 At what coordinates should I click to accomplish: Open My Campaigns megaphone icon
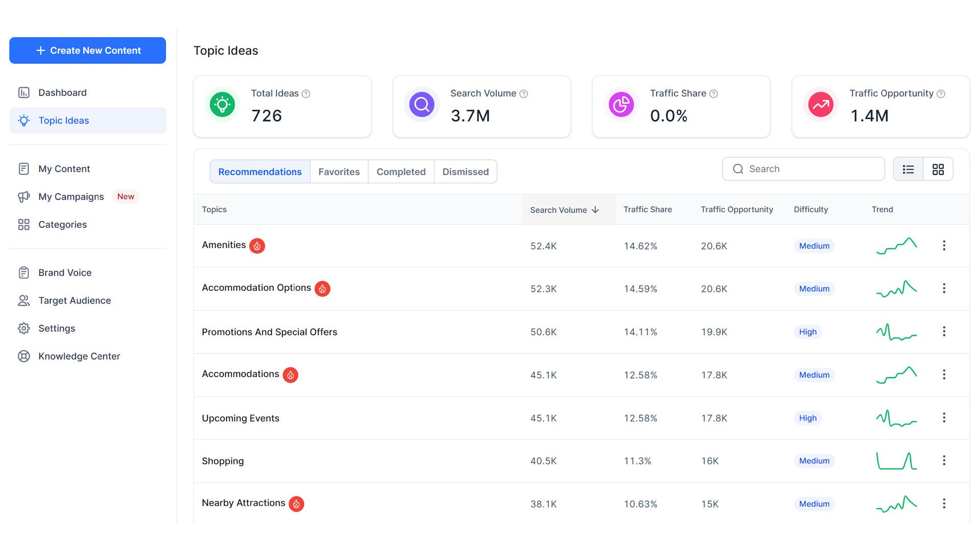[24, 196]
